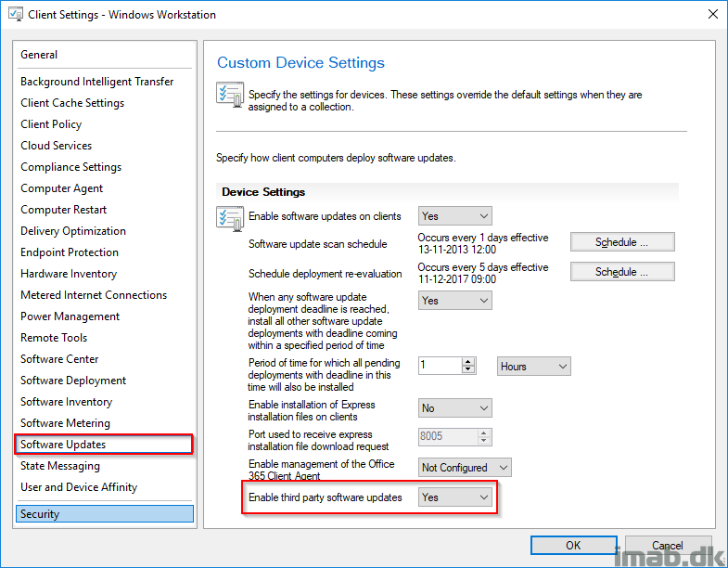This screenshot has width=728, height=568.
Task: Select Endpoint Protection settings category
Action: click(70, 252)
